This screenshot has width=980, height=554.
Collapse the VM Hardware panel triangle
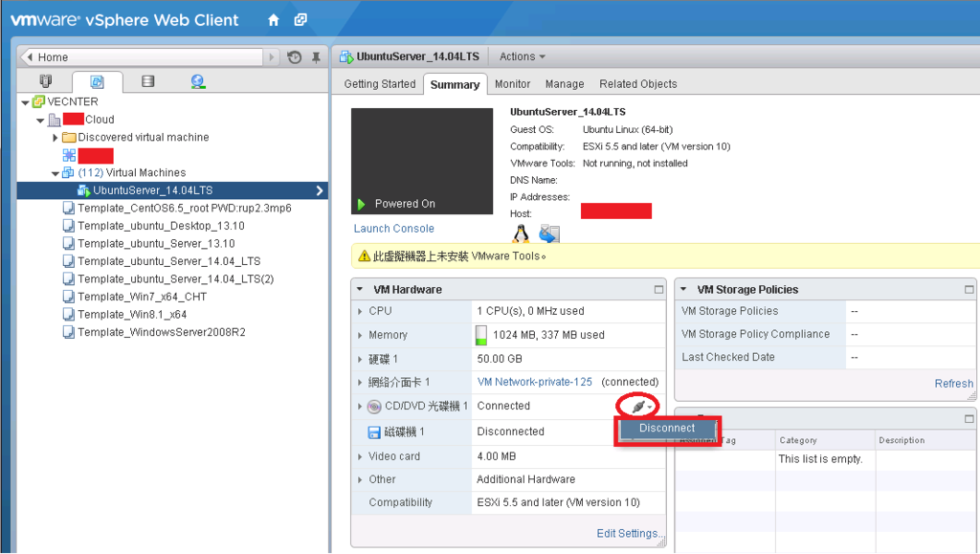point(360,290)
